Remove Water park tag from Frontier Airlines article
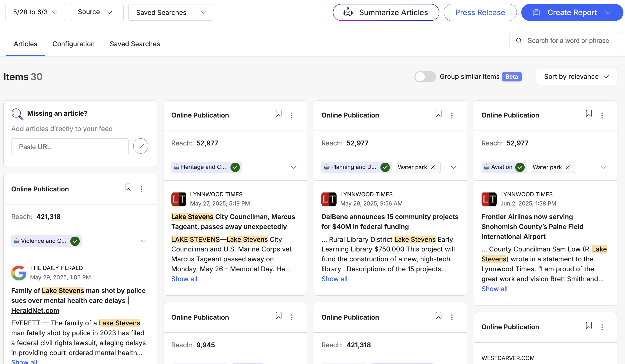625x364 pixels. [568, 167]
